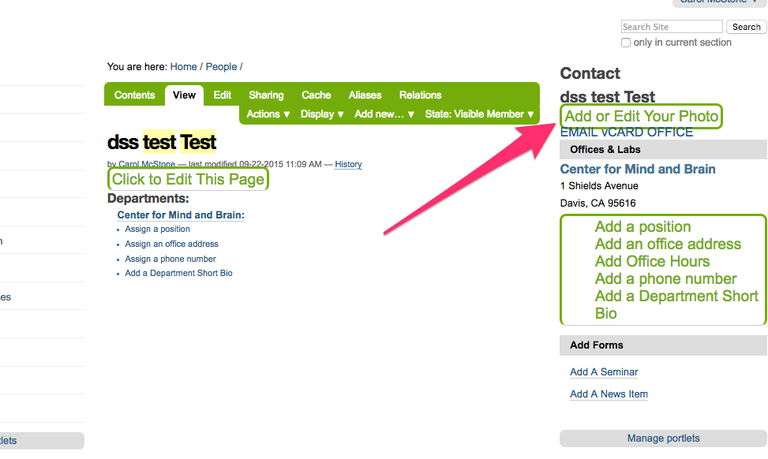Open the State: Visible Member dropdown
This screenshot has height=459, width=768.
[x=479, y=114]
